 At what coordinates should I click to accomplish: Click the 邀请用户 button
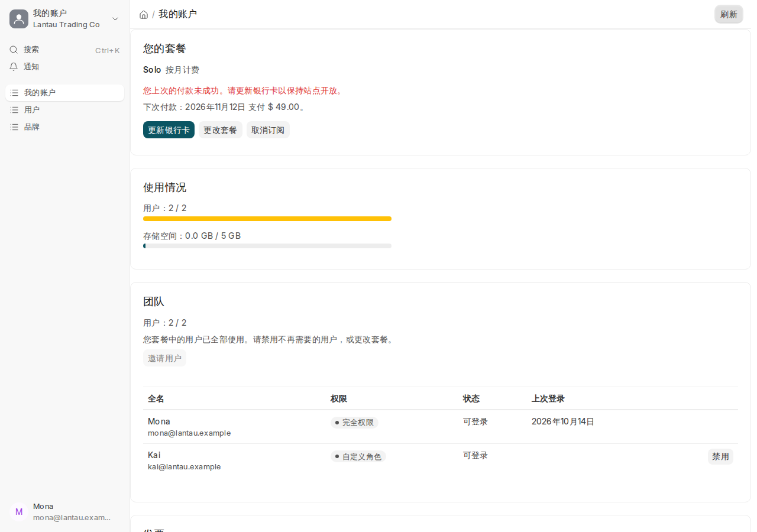pyautogui.click(x=164, y=358)
